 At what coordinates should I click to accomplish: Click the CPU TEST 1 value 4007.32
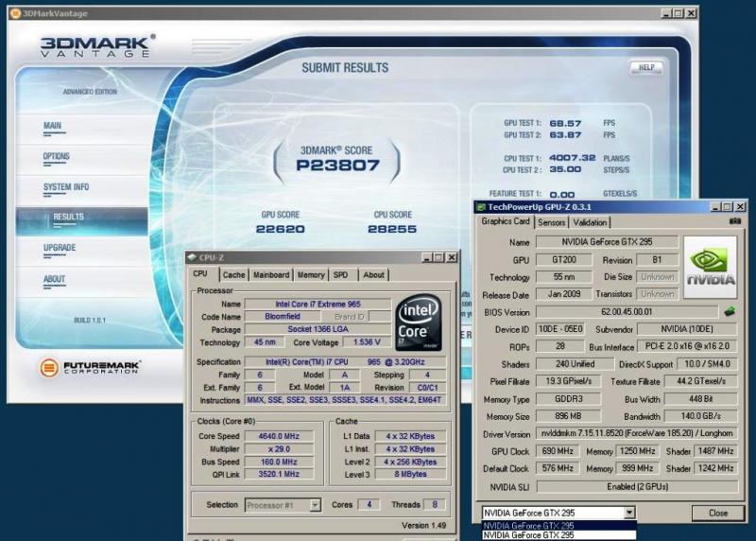573,158
